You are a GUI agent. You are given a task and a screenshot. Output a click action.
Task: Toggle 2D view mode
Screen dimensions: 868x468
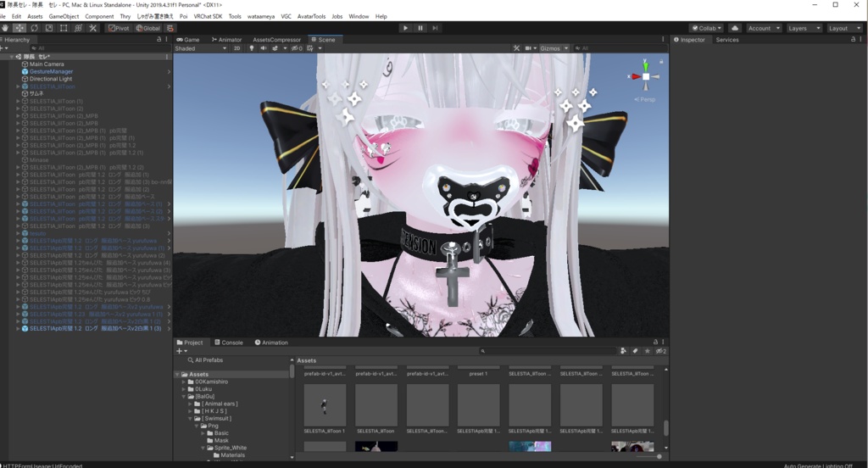pos(237,48)
